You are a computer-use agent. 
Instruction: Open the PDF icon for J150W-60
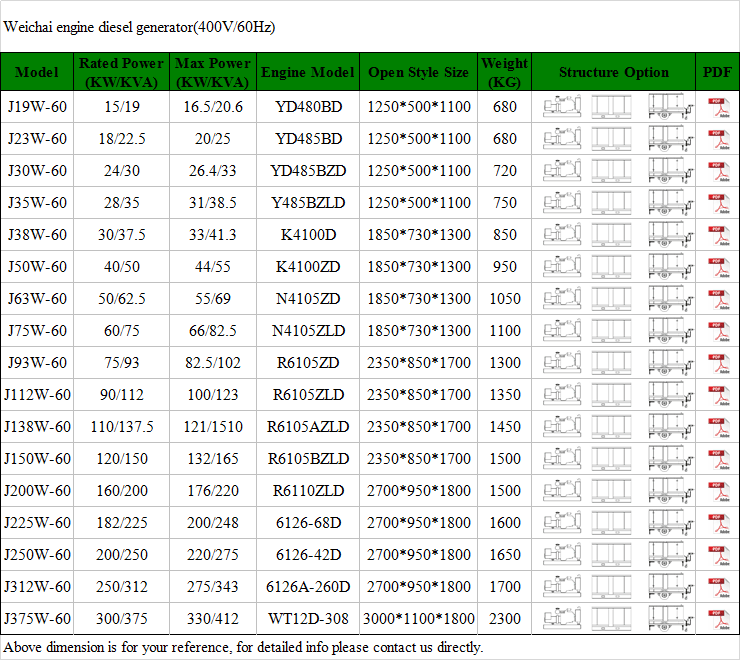tap(719, 459)
